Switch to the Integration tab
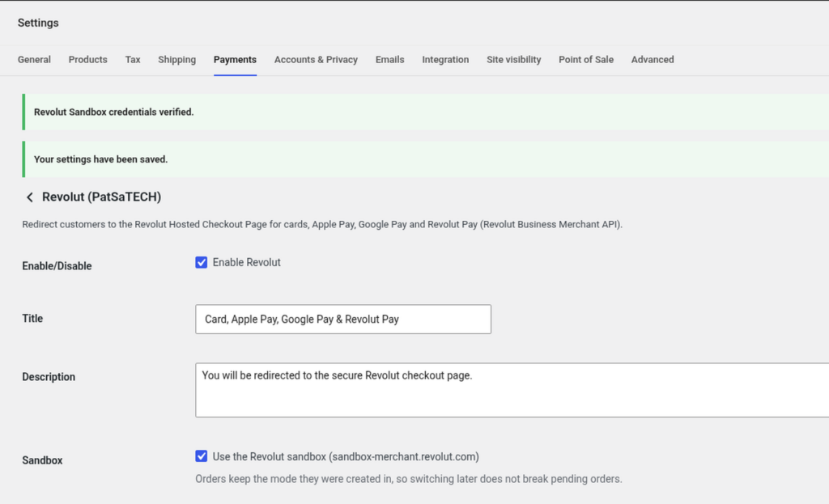Image resolution: width=829 pixels, height=504 pixels. pyautogui.click(x=445, y=60)
